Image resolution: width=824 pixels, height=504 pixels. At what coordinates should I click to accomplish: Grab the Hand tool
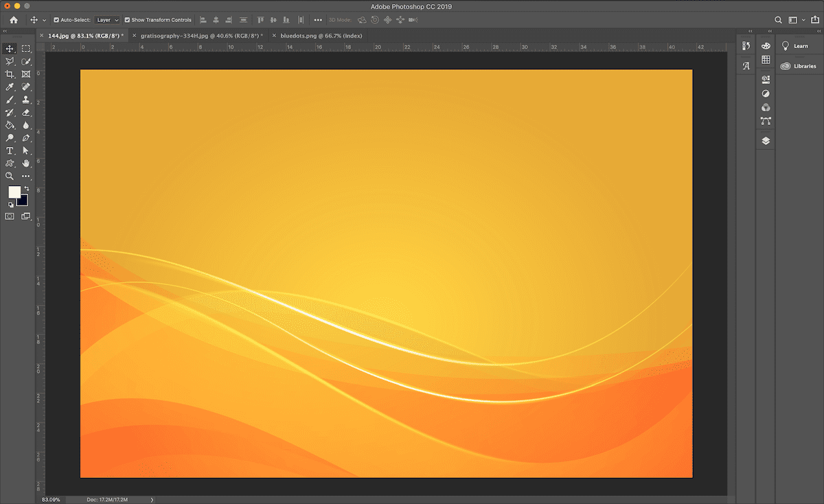(26, 163)
